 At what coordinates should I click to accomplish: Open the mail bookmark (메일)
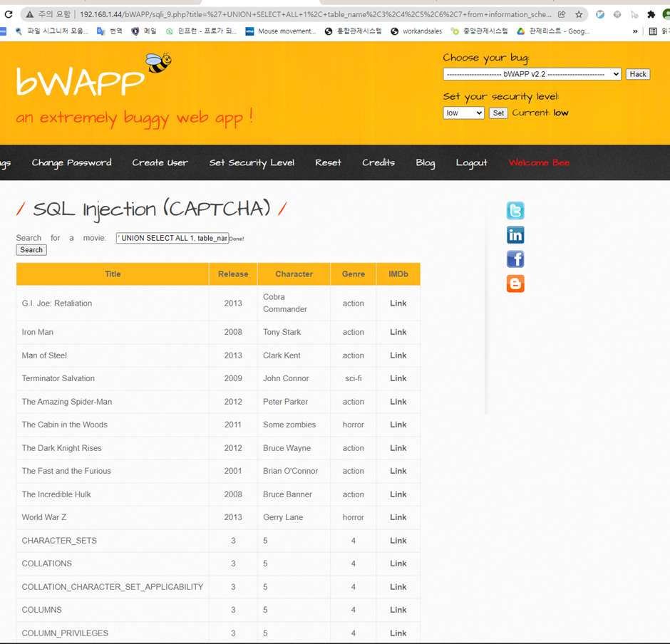click(144, 31)
